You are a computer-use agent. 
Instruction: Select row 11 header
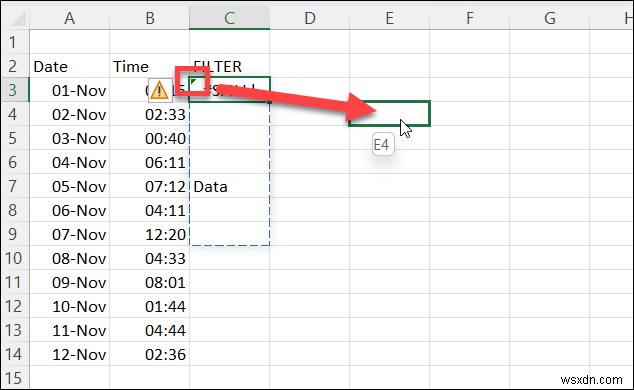pyautogui.click(x=15, y=282)
